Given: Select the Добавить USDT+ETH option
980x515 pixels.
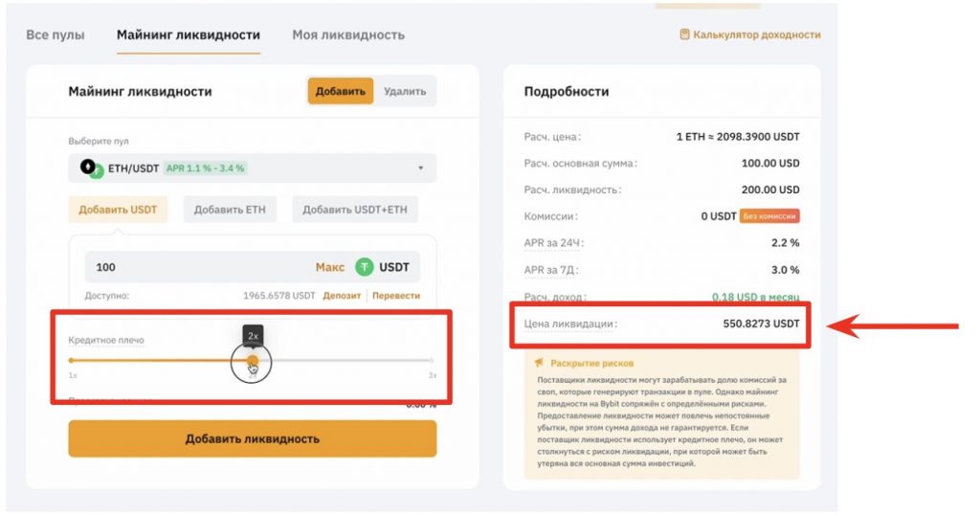Looking at the screenshot, I should [354, 210].
